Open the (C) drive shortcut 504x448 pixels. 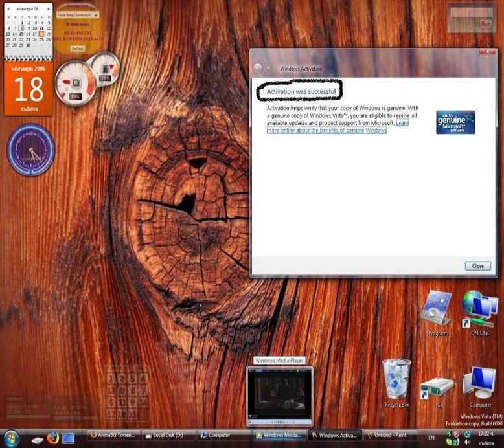click(438, 388)
